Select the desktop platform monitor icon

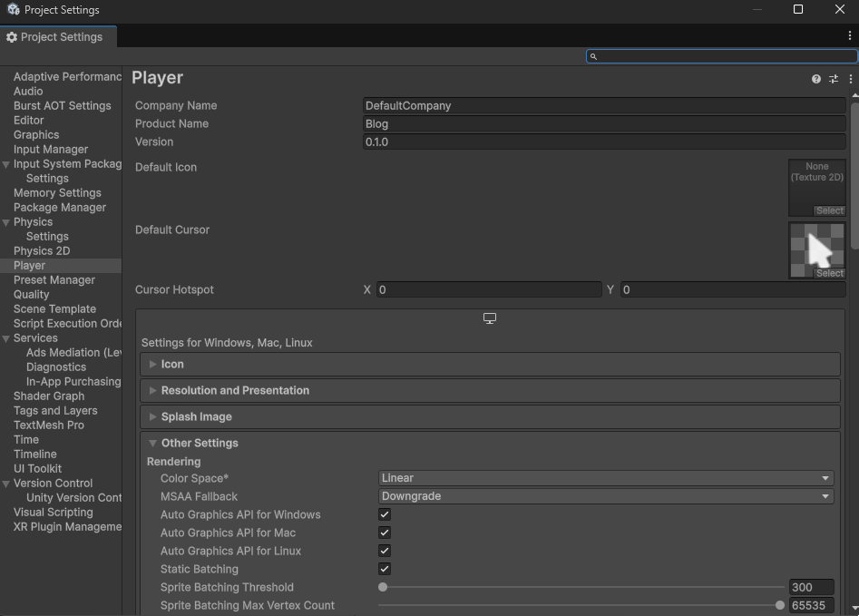pos(490,318)
